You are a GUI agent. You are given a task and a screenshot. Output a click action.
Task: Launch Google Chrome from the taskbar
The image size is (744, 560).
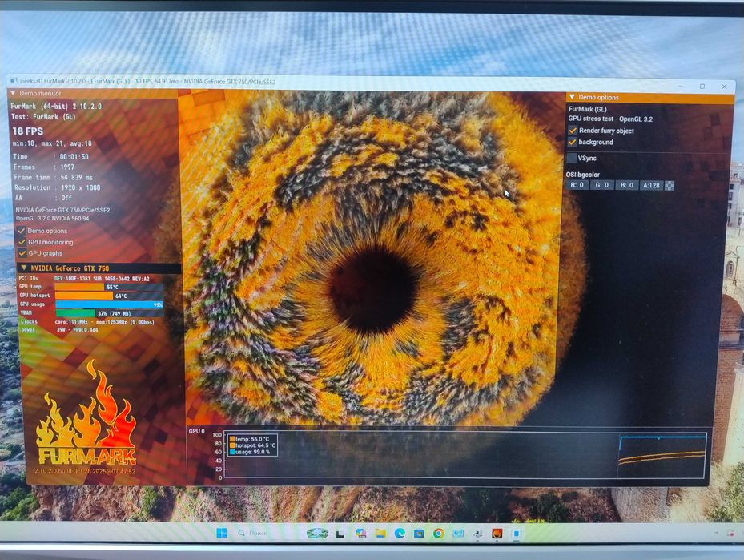(x=438, y=534)
